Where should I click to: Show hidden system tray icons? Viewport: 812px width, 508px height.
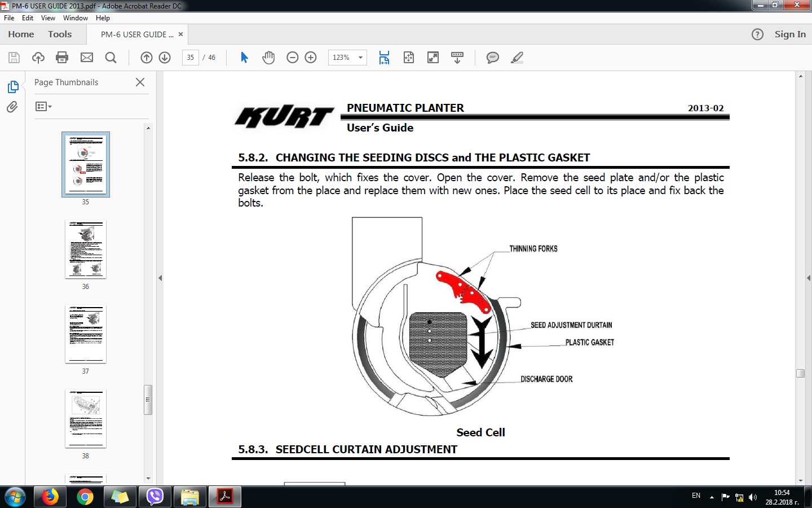712,497
